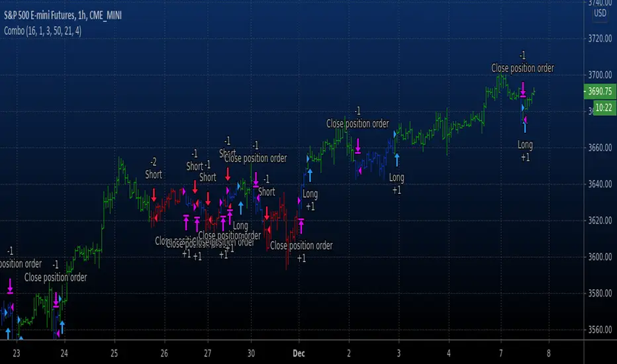The image size is (617, 364).
Task: Select the USD currency label on the price axis
Action: pos(600,13)
